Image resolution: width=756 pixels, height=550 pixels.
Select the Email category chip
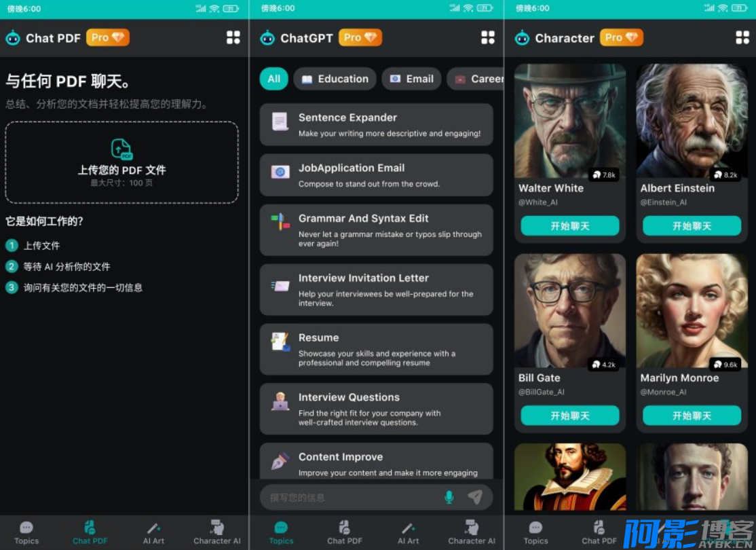(411, 79)
